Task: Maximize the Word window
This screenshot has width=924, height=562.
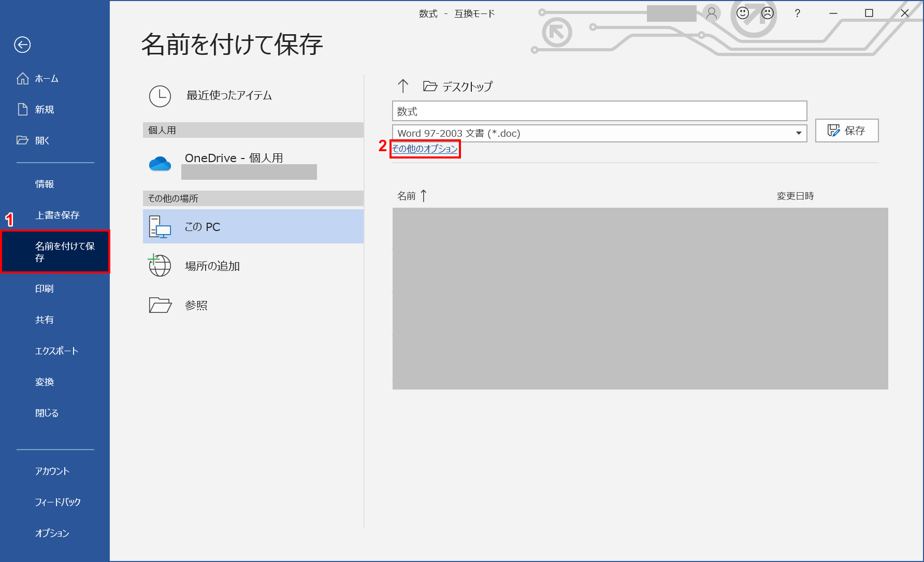Action: (869, 13)
